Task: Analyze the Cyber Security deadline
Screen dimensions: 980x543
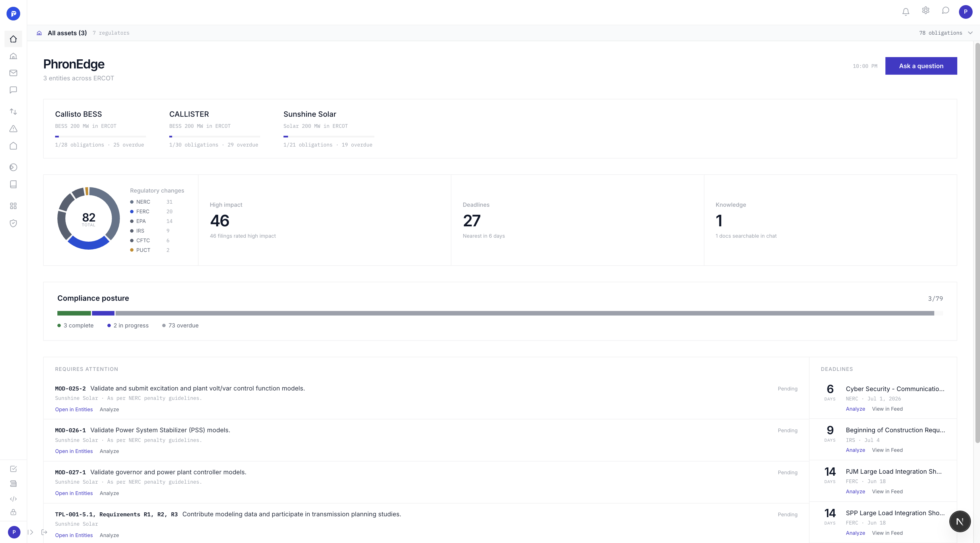Action: pos(855,409)
